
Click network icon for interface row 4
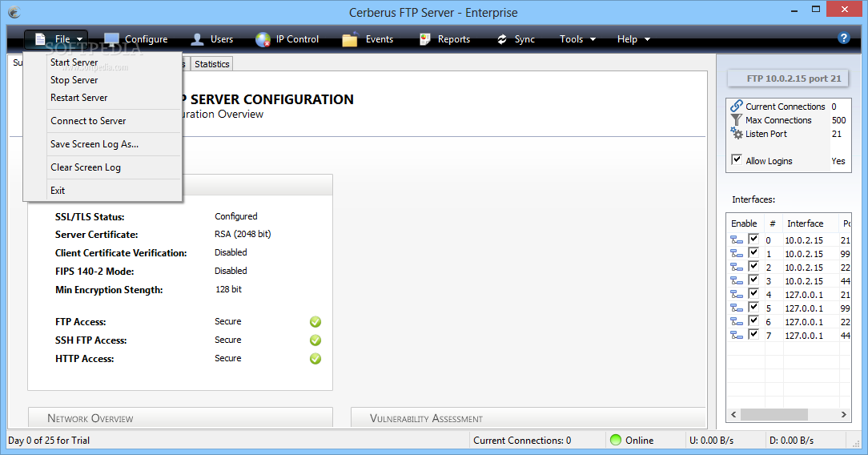(737, 294)
